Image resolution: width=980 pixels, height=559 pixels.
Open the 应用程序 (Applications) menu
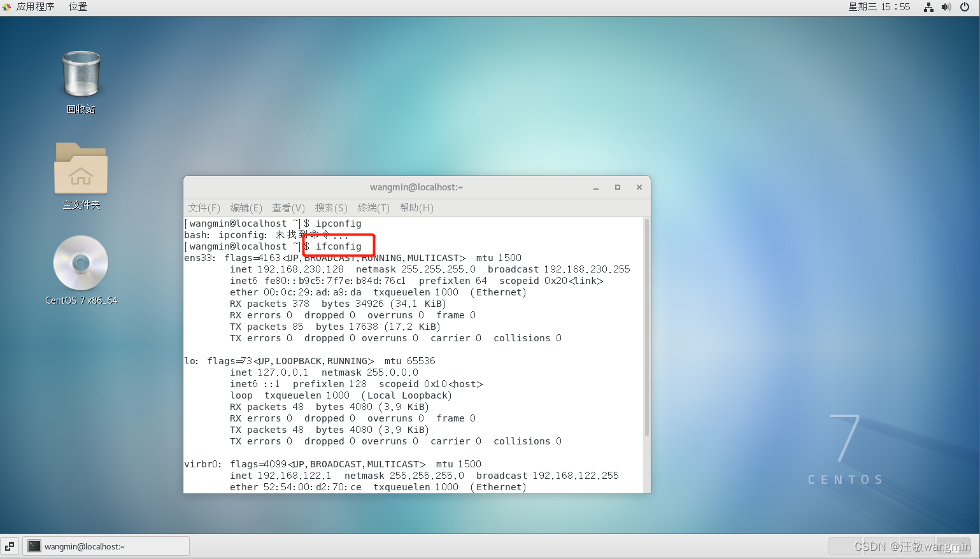point(35,7)
